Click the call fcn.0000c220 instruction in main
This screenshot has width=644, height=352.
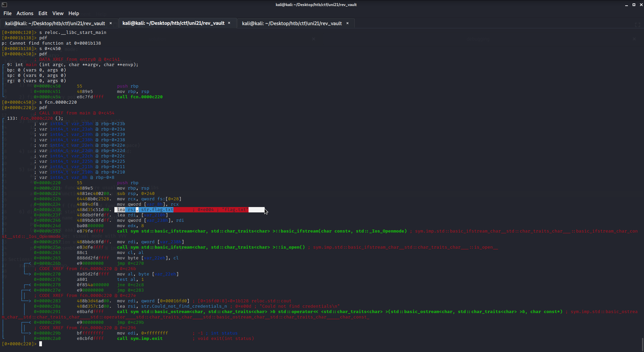point(140,97)
